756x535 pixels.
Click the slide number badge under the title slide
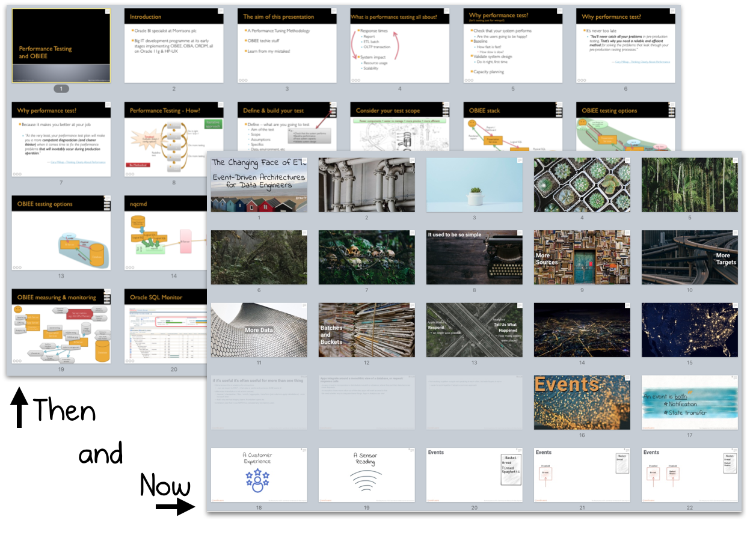[60, 88]
